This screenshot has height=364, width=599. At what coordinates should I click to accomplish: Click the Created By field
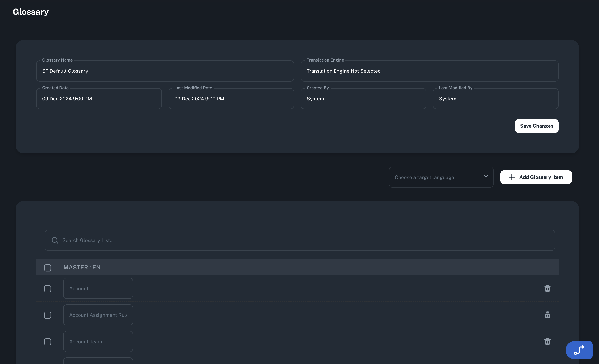(x=363, y=99)
